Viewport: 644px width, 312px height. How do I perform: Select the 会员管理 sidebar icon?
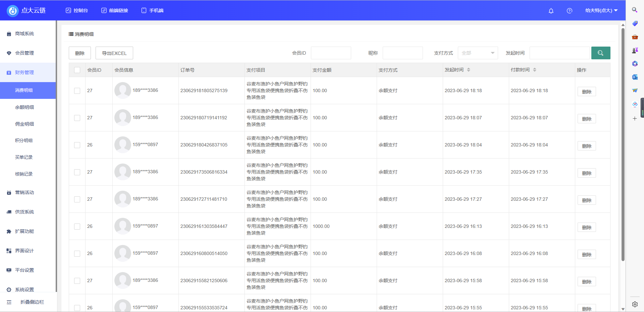pyautogui.click(x=9, y=53)
